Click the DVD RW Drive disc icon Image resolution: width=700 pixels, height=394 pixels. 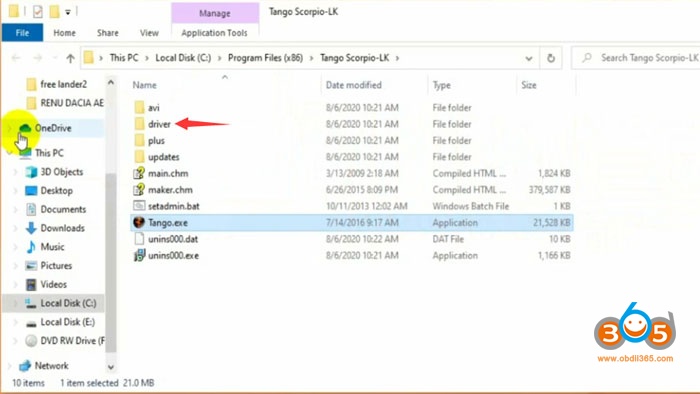31,341
